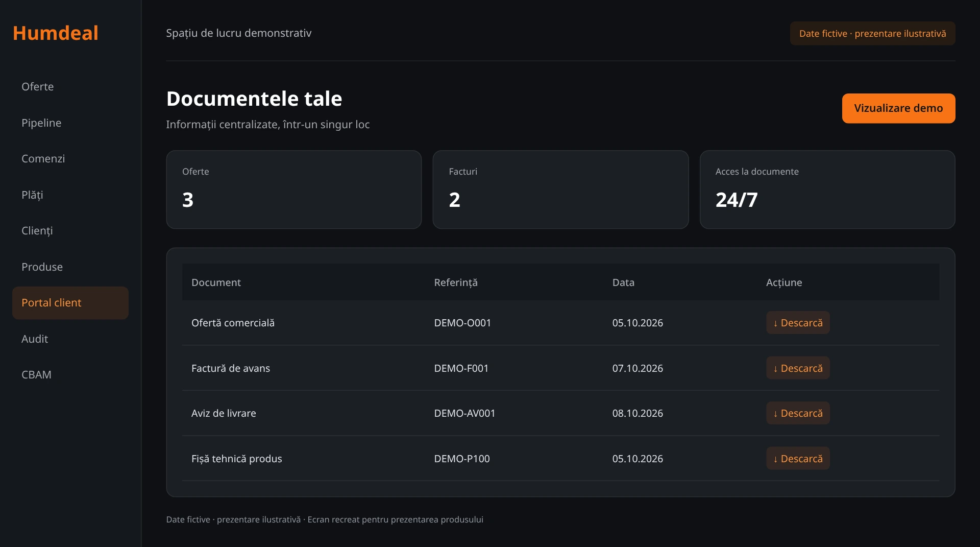Click reference DEMO-O001

(x=462, y=323)
